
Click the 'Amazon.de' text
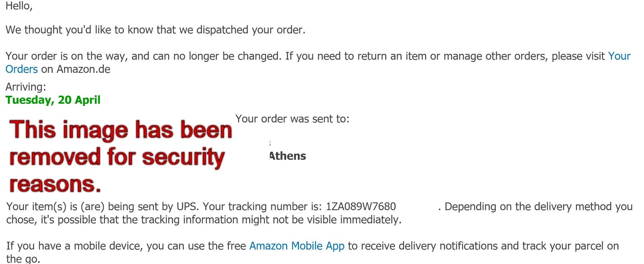point(83,69)
